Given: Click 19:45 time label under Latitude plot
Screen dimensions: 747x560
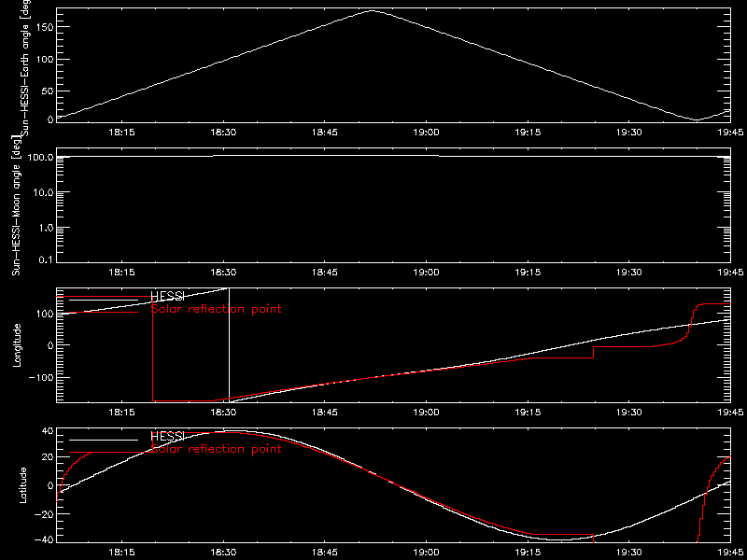Looking at the screenshot, I should (730, 553).
